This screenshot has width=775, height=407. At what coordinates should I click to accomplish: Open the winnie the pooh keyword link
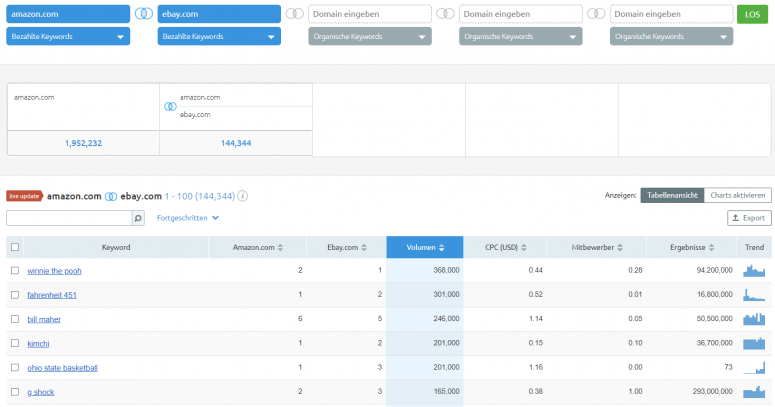54,271
